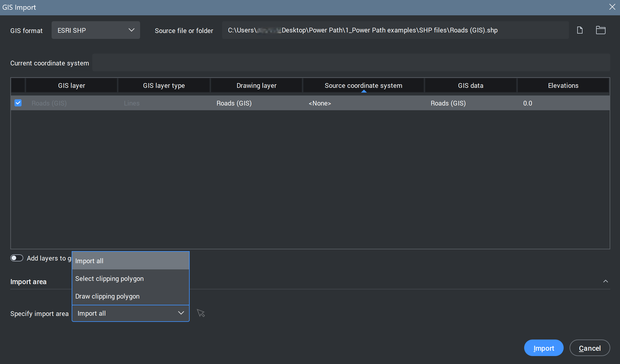Click the <None> source coordinate system cell
This screenshot has width=620, height=364.
[320, 103]
